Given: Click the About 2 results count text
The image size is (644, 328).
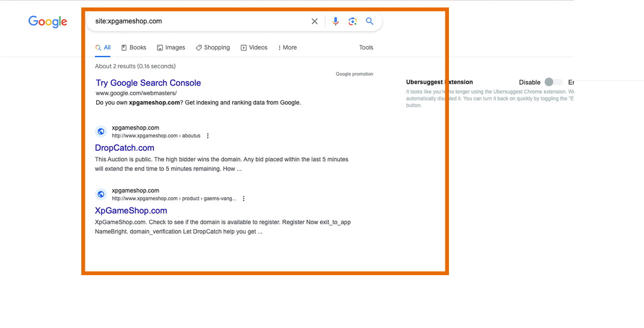Looking at the screenshot, I should point(135,66).
